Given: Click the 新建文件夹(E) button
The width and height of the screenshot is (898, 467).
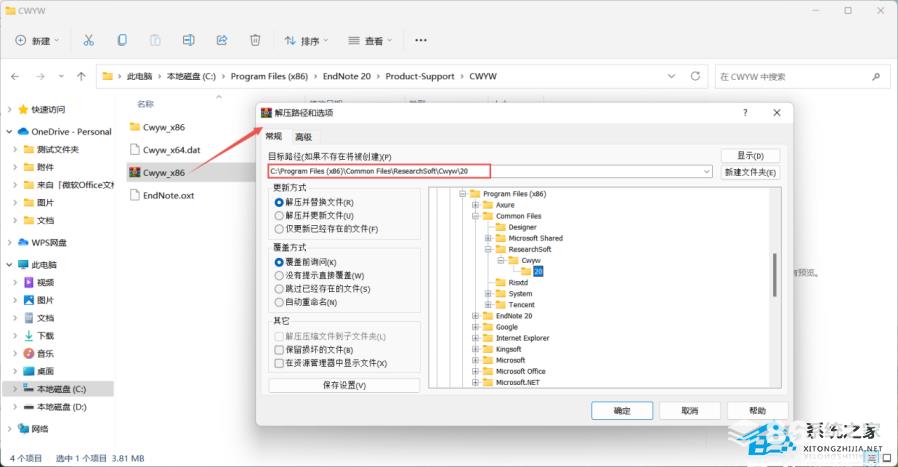Looking at the screenshot, I should click(750, 172).
